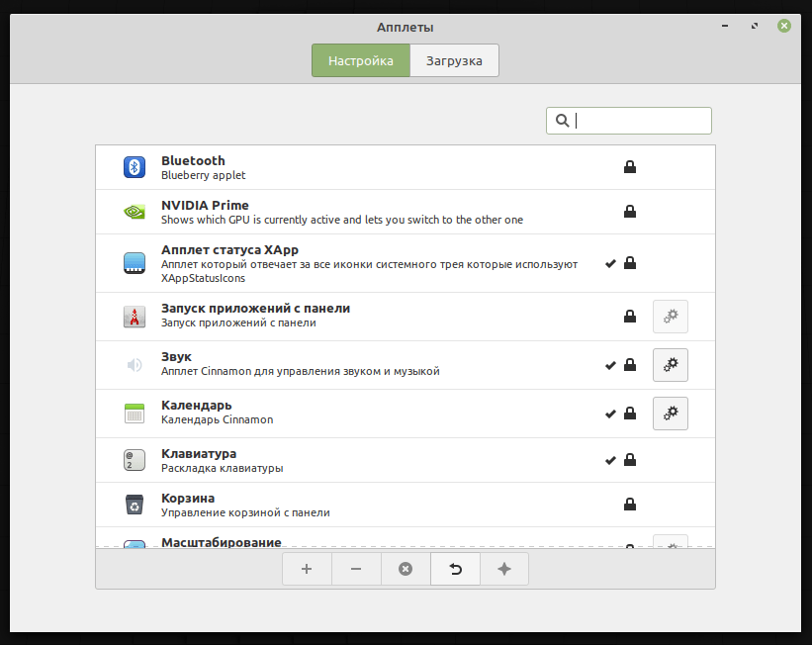
Task: Select the Клавиатура row title
Action: 199,454
